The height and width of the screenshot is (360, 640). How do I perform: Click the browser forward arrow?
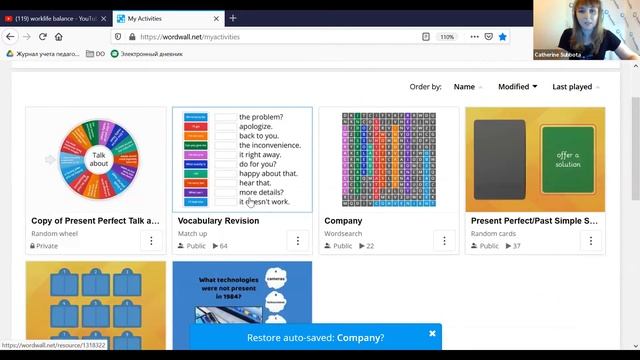(x=27, y=37)
